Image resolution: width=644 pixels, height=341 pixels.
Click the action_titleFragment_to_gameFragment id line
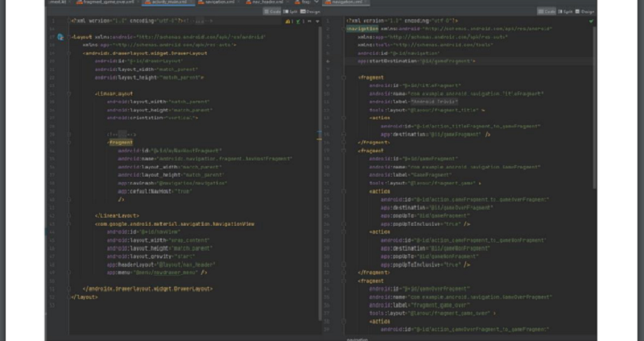coord(460,127)
